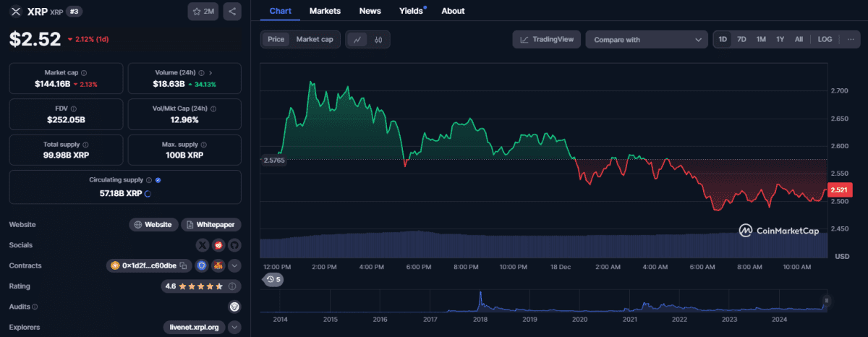Toggle LOG scale on chart
868x337 pixels.
pyautogui.click(x=825, y=39)
